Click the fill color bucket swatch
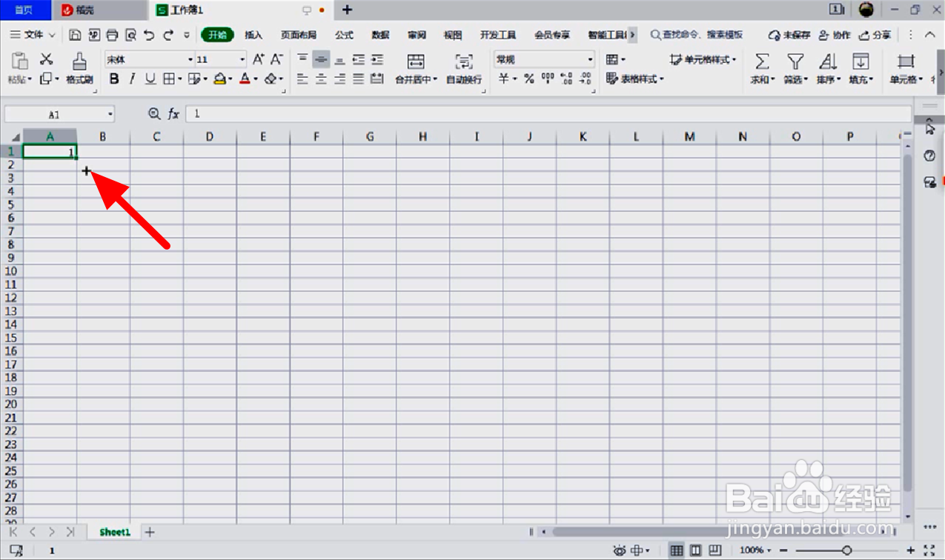 [219, 79]
